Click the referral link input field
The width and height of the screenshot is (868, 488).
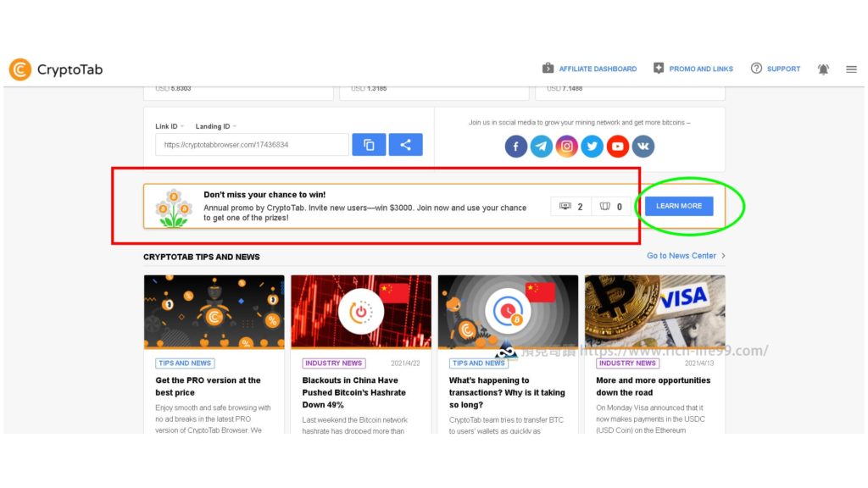tap(252, 145)
